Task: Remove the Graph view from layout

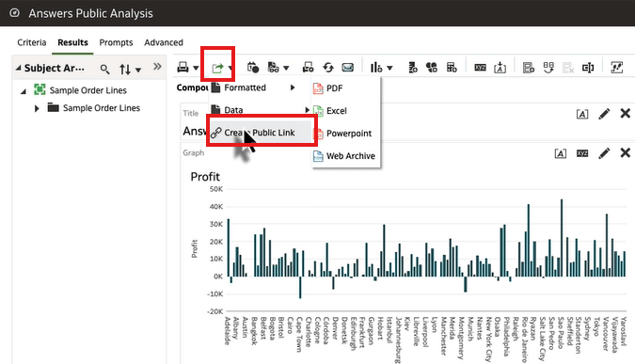Action: [626, 152]
